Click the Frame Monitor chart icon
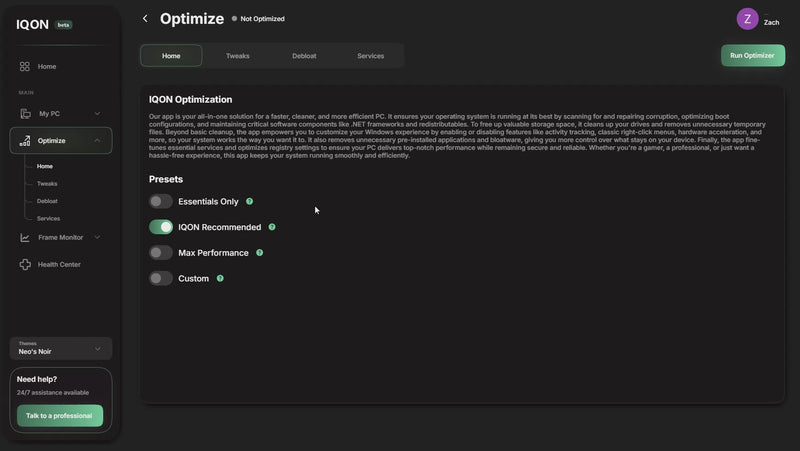This screenshot has height=451, width=800. [25, 238]
